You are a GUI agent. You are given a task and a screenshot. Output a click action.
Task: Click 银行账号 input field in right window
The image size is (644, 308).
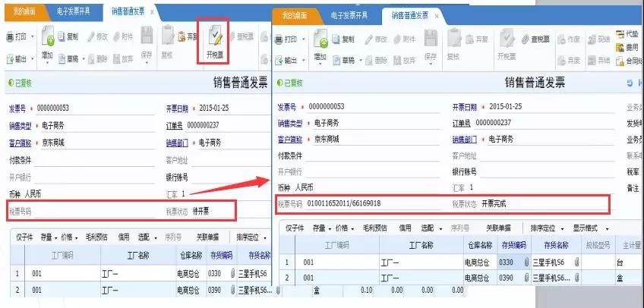[547, 172]
